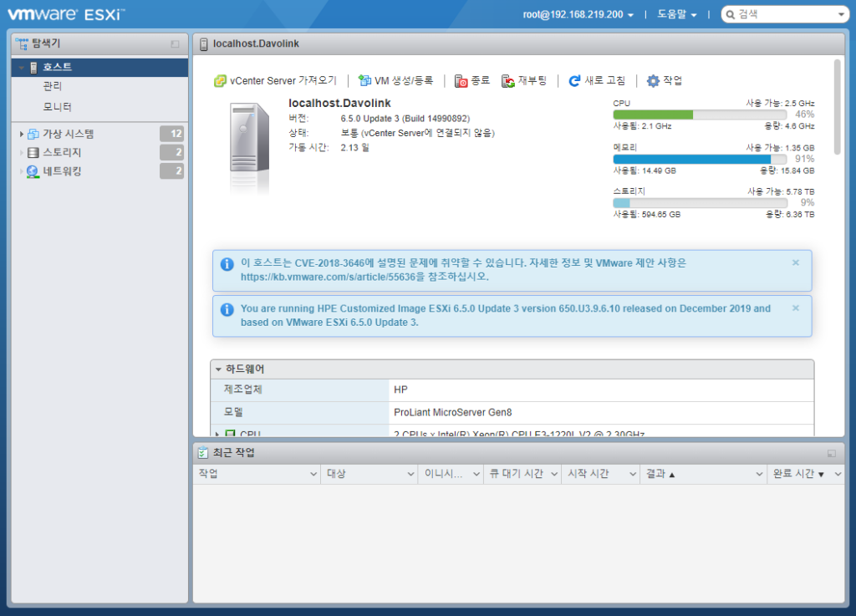Open the 시작 시간 column dropdown
Image resolution: width=856 pixels, height=616 pixels.
tap(633, 474)
